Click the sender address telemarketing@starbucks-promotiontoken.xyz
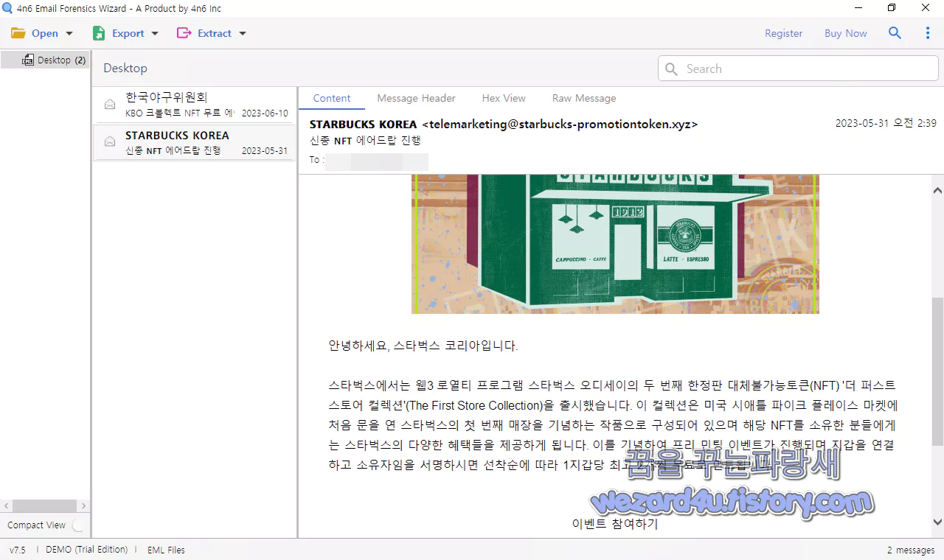 tap(559, 124)
